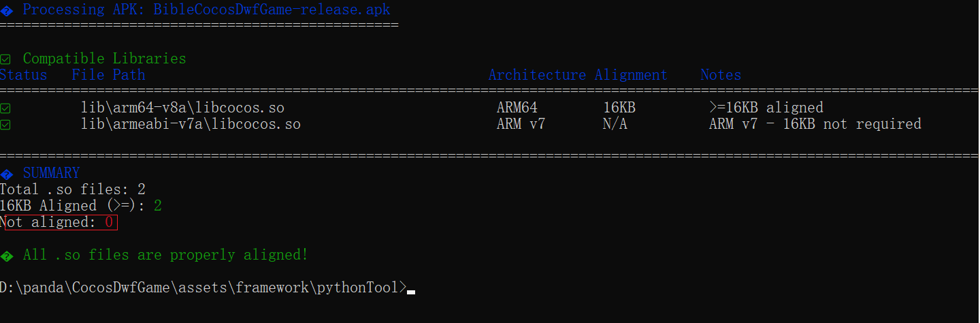Click the N/A alignment value

click(x=615, y=124)
